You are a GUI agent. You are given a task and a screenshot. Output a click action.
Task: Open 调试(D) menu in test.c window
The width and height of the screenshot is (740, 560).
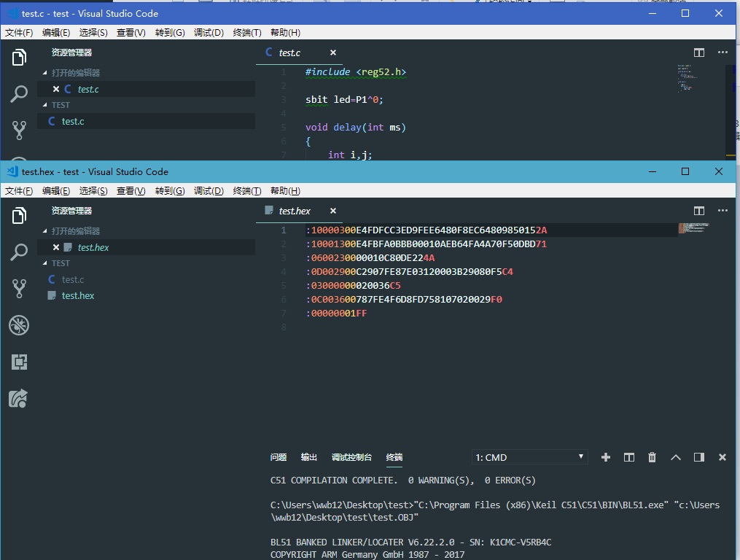click(x=209, y=33)
